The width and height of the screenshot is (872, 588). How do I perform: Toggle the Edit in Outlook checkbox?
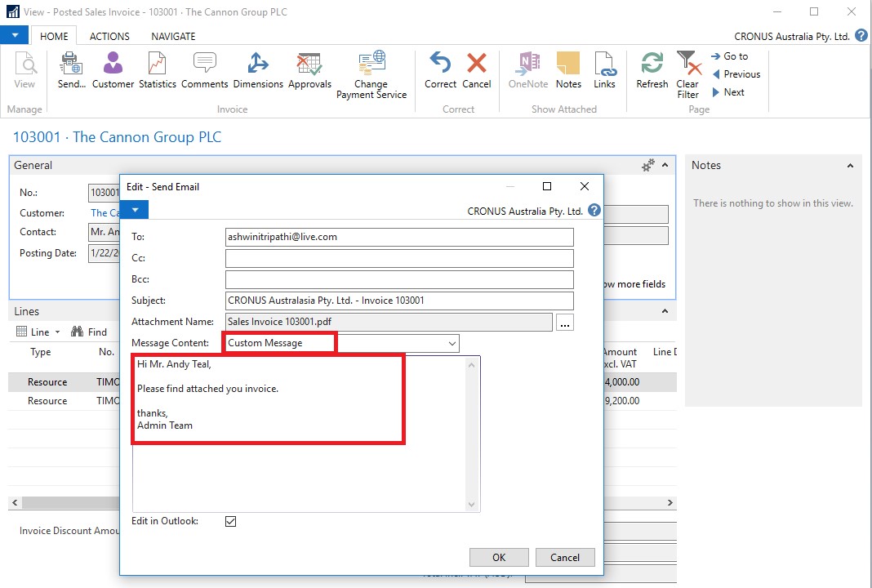pyautogui.click(x=230, y=521)
